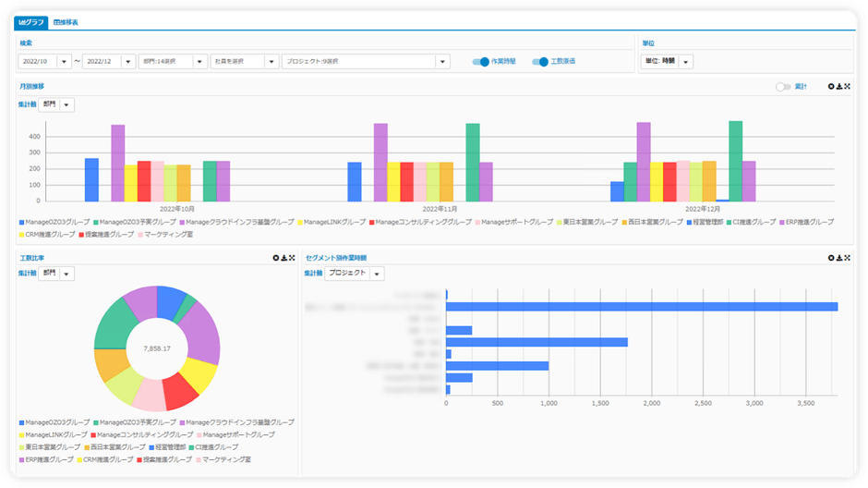Switch to the 推移表 tab
The width and height of the screenshot is (868, 488).
click(x=66, y=22)
